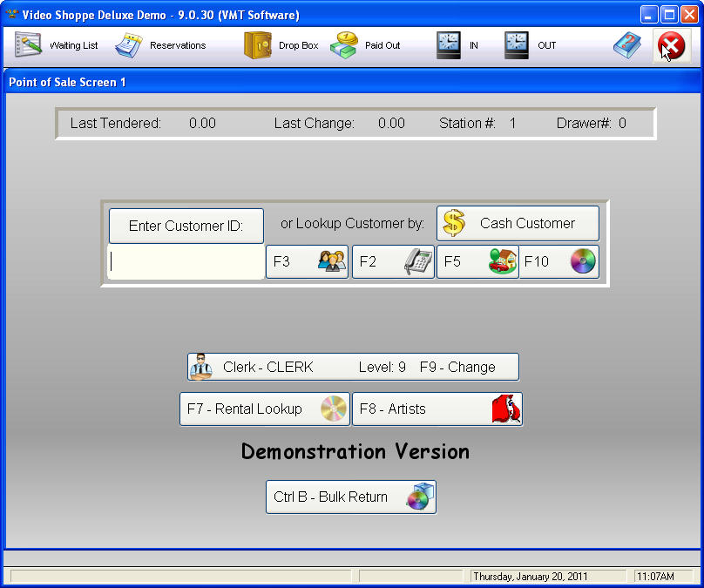This screenshot has height=588, width=704.
Task: Open the Waiting List toolbar icon
Action: coord(29,45)
